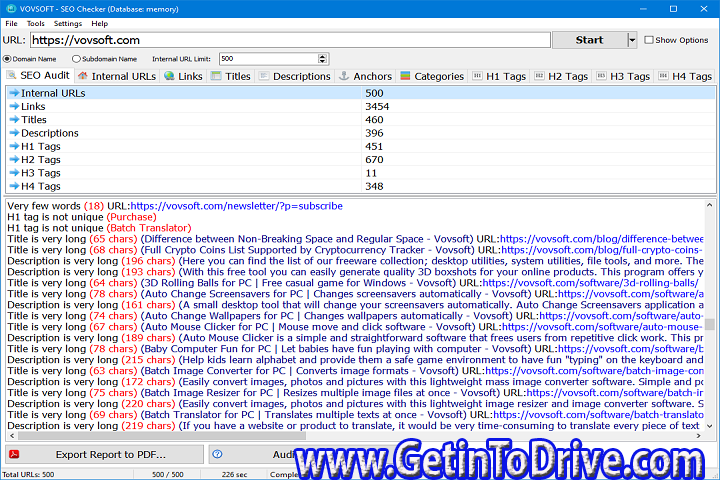Click 'H1 tag is not unique (Batch Translator)' line
Viewport: 720px width, 480px height.
(x=99, y=228)
